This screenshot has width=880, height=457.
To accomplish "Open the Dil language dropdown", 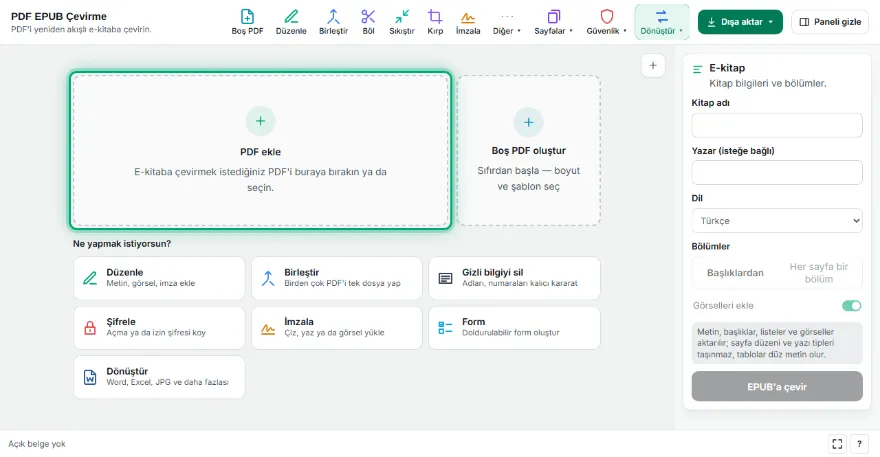I will [x=777, y=221].
